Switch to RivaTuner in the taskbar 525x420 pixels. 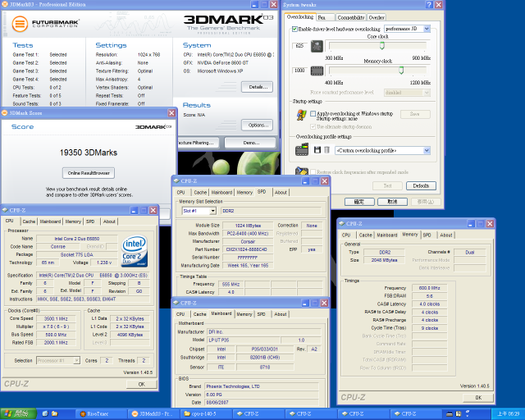[x=101, y=414]
